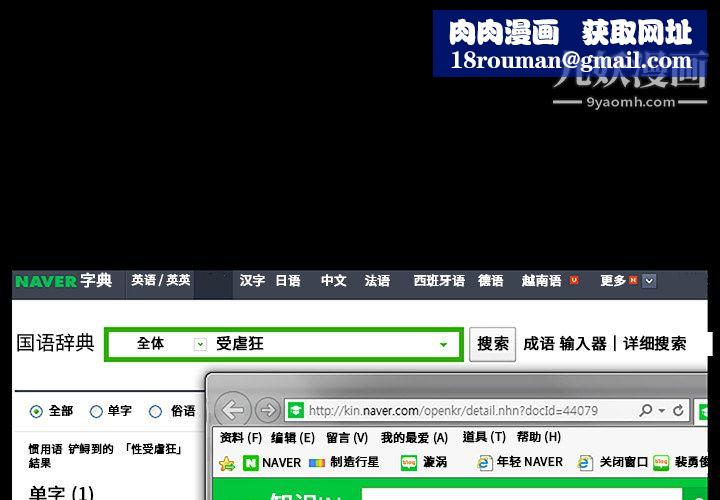The image size is (720, 500).
Task: Select the 全部 radio button
Action: [x=37, y=411]
